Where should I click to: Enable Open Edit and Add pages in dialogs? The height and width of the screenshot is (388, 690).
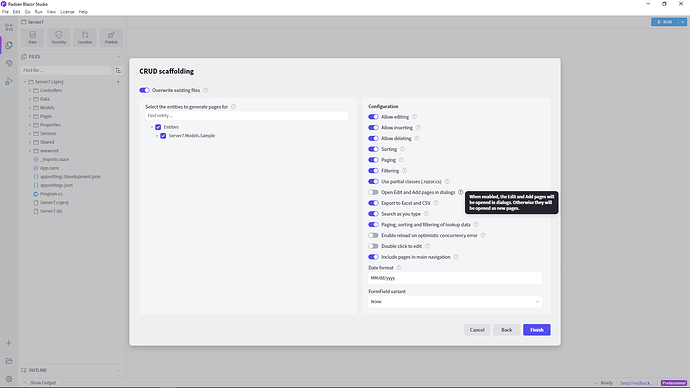tap(373, 192)
